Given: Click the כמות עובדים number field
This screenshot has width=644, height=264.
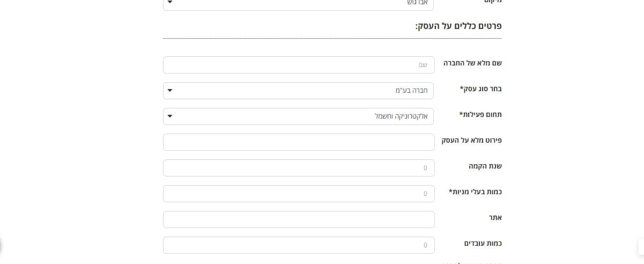Looking at the screenshot, I should click(x=299, y=245).
